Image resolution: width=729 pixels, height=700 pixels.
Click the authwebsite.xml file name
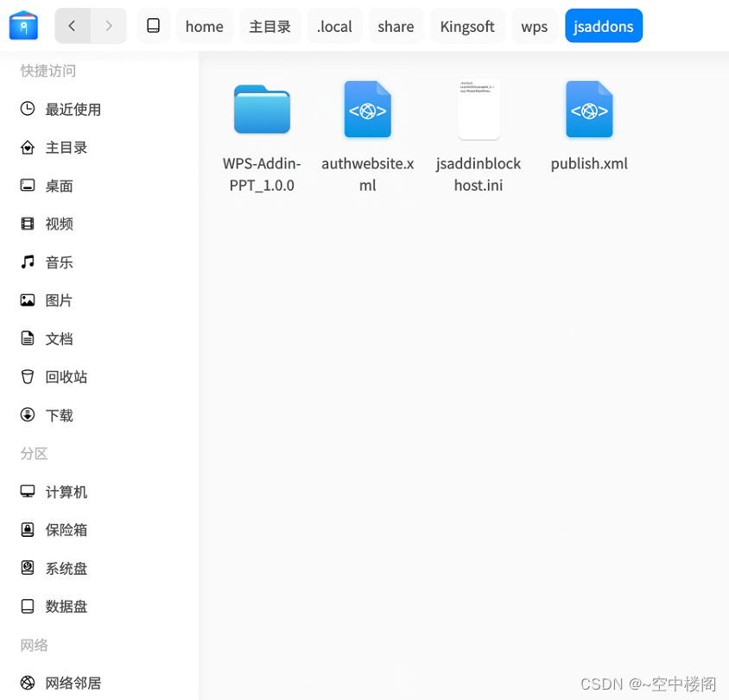tap(368, 174)
